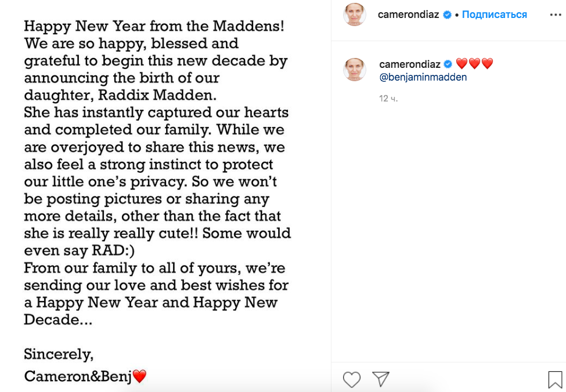Click the 'Happy New Year from the Maddens!' line
This screenshot has width=566, height=392.
click(x=154, y=26)
